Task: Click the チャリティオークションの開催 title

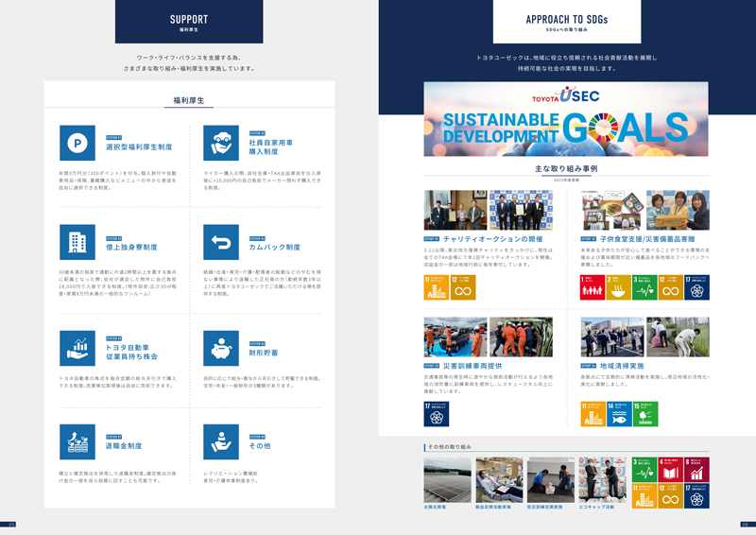Action: pyautogui.click(x=493, y=239)
